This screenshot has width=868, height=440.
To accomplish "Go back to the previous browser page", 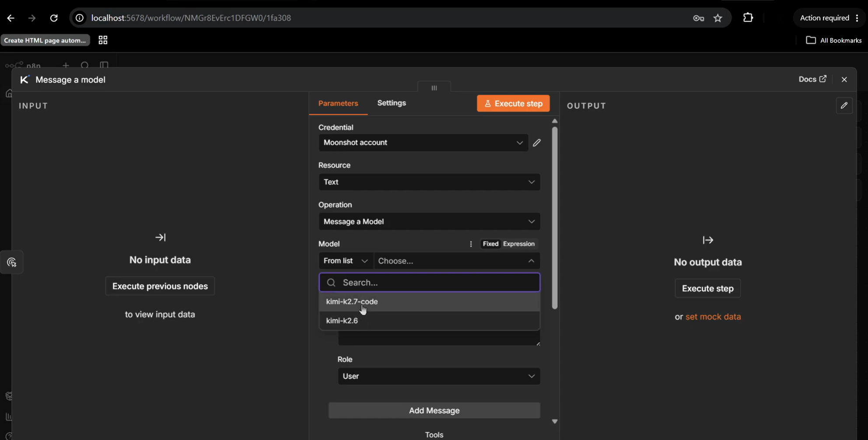I will click(x=11, y=18).
